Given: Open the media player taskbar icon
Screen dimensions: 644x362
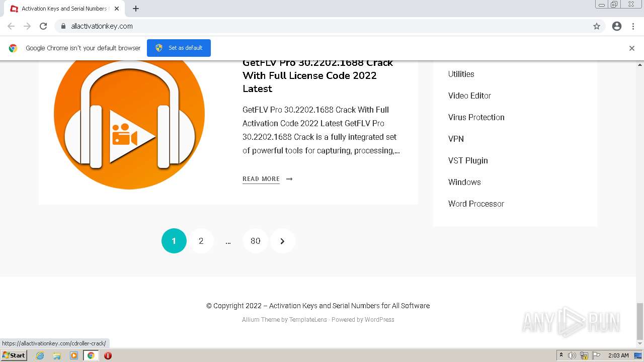Looking at the screenshot, I should click(74, 355).
